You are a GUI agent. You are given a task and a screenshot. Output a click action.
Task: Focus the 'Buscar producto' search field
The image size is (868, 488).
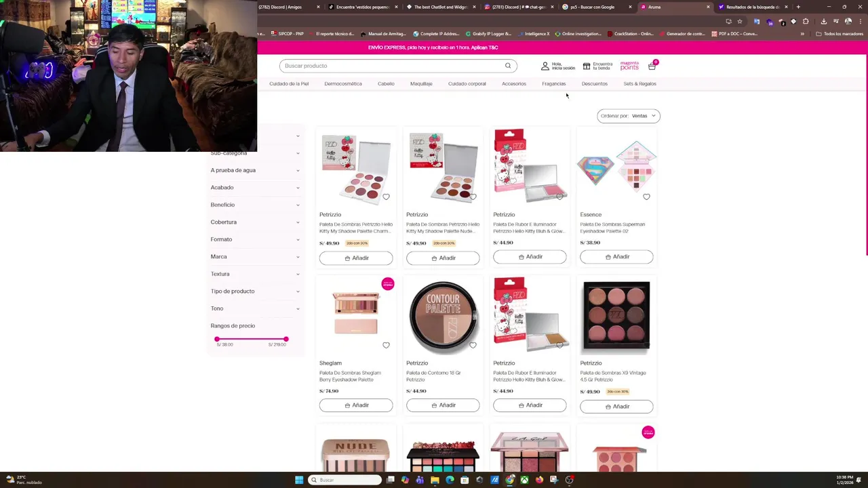pyautogui.click(x=397, y=66)
